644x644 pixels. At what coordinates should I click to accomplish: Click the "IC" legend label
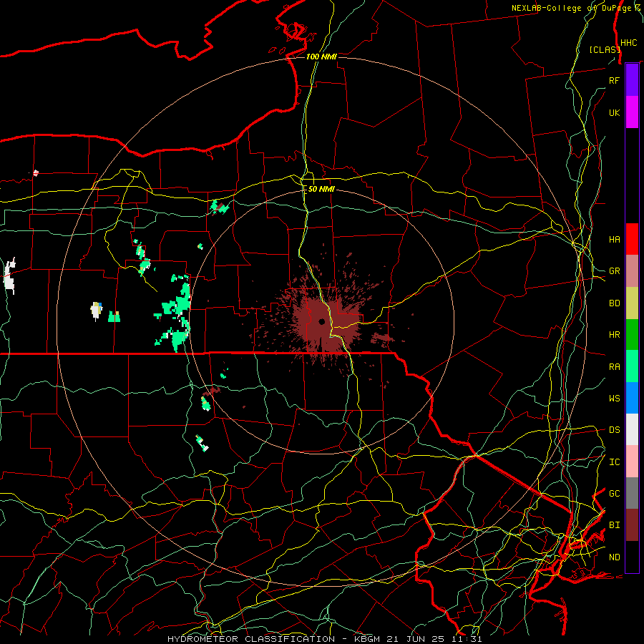614,462
